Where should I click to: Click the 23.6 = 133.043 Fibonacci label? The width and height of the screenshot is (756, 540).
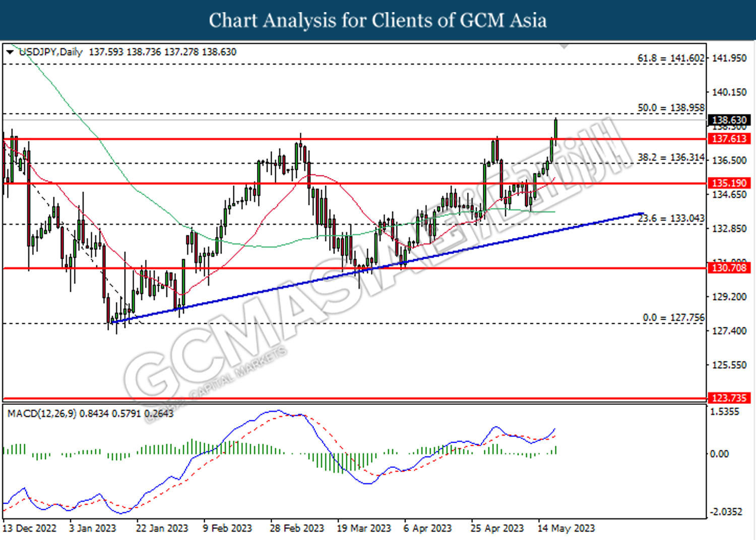671,218
